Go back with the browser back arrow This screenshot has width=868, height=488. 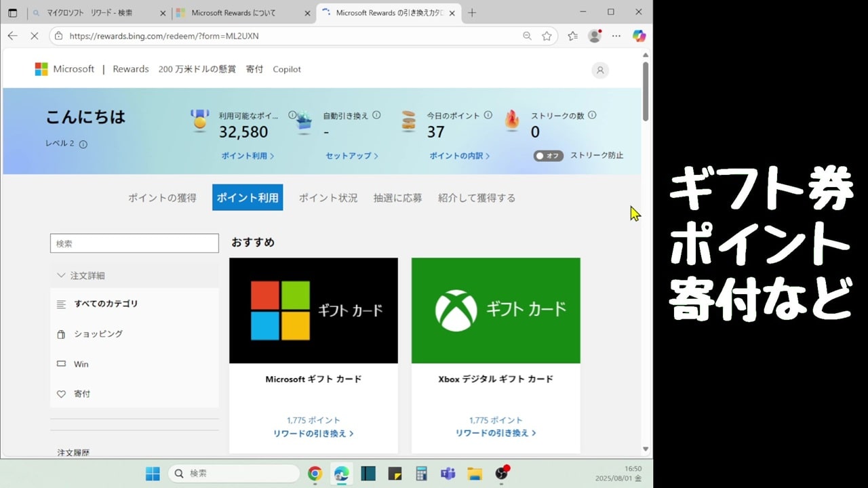coord(12,36)
